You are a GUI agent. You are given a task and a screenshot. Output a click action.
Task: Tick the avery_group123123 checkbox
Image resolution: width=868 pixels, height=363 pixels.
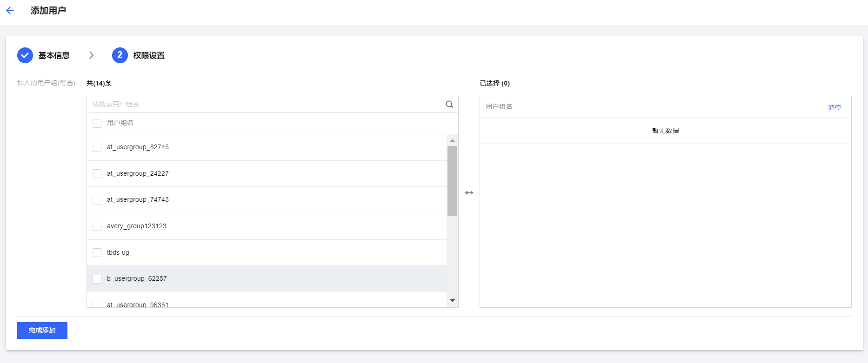point(97,226)
